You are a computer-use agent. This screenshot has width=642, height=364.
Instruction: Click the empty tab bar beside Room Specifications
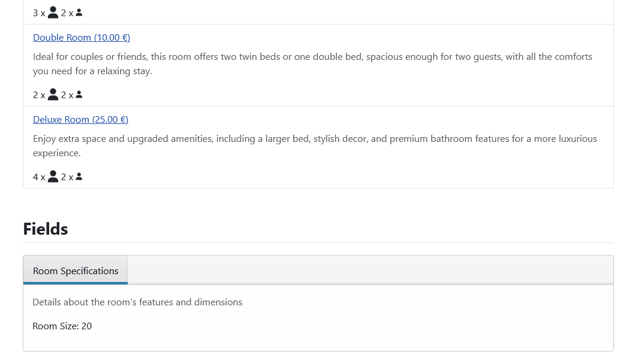pyautogui.click(x=370, y=269)
